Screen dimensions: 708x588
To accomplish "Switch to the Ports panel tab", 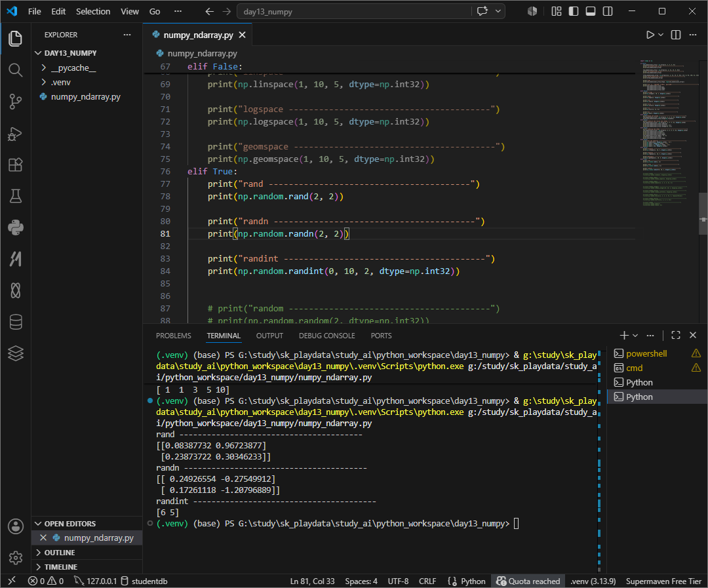I will (381, 336).
